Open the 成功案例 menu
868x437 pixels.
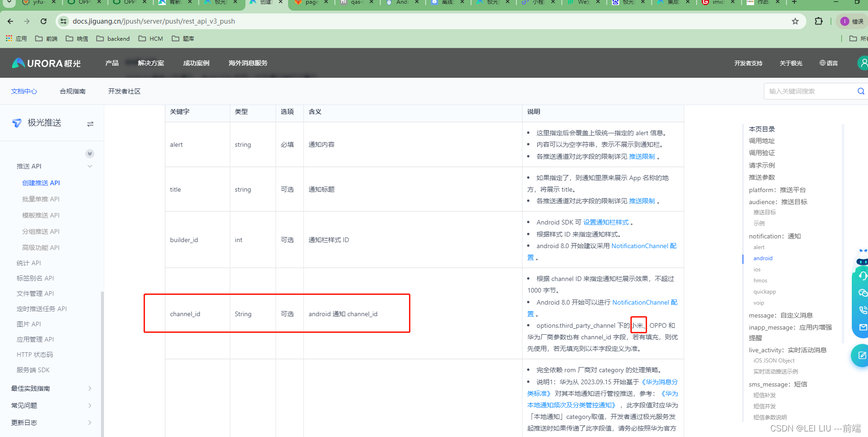point(196,63)
